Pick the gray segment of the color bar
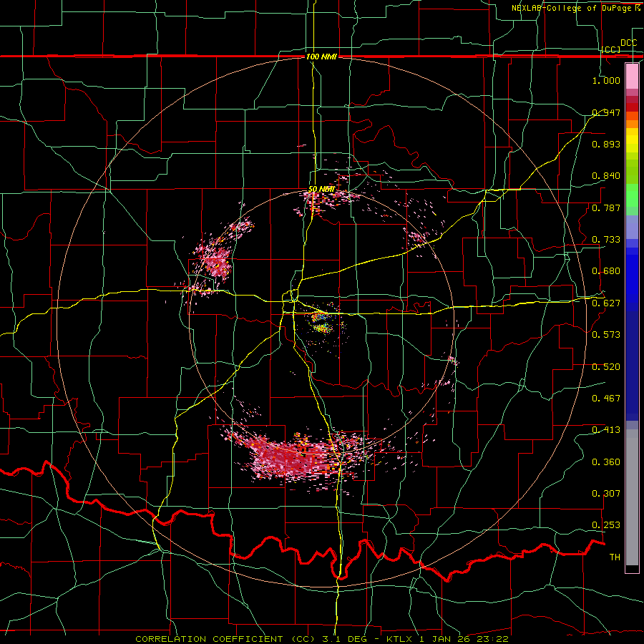 coord(632,497)
